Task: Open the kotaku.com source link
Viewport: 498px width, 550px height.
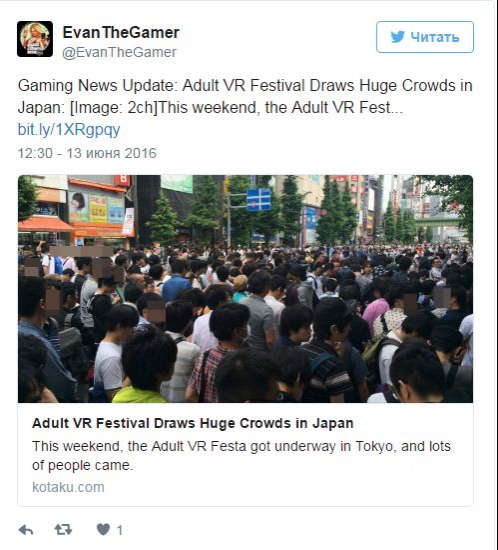Action: (68, 487)
